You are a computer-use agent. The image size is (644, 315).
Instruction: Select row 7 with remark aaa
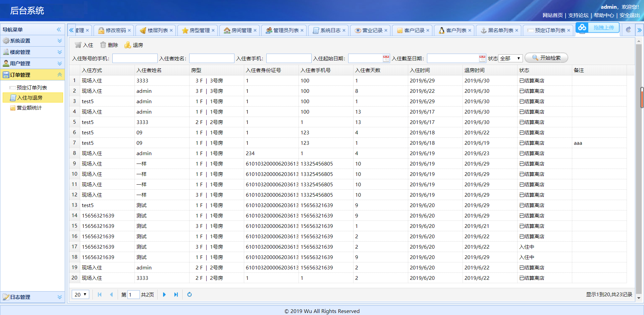[x=348, y=143]
